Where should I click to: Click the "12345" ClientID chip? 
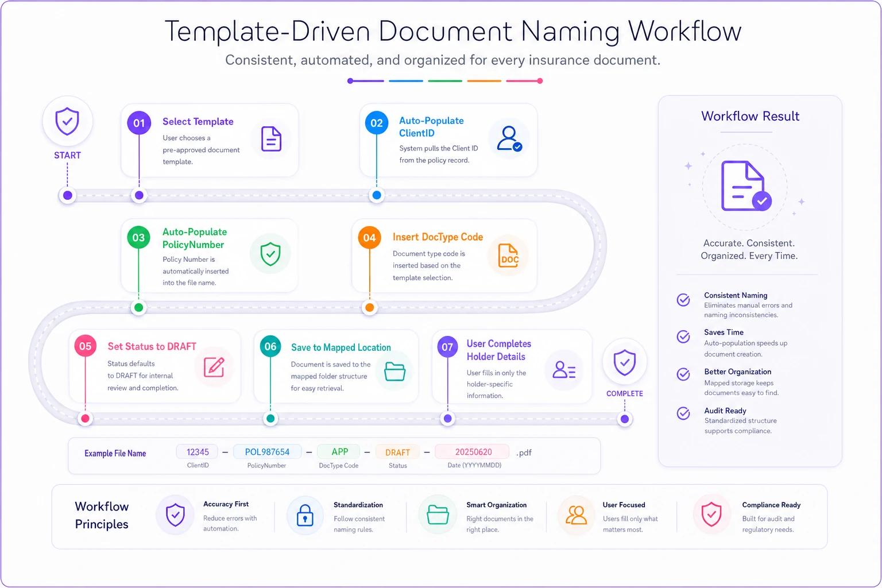[198, 452]
